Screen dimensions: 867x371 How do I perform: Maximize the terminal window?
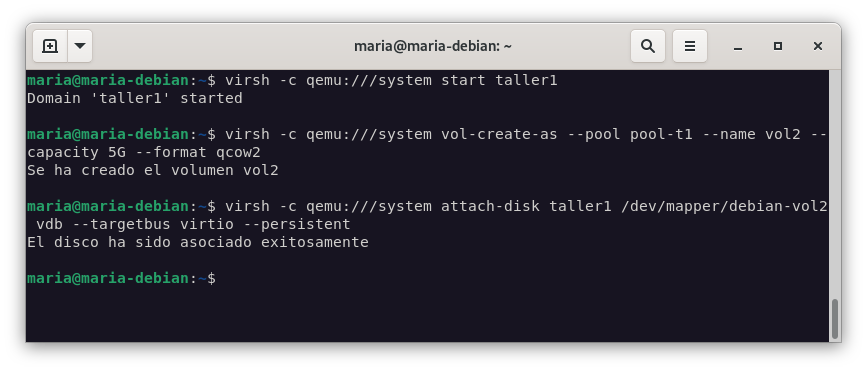pyautogui.click(x=777, y=46)
